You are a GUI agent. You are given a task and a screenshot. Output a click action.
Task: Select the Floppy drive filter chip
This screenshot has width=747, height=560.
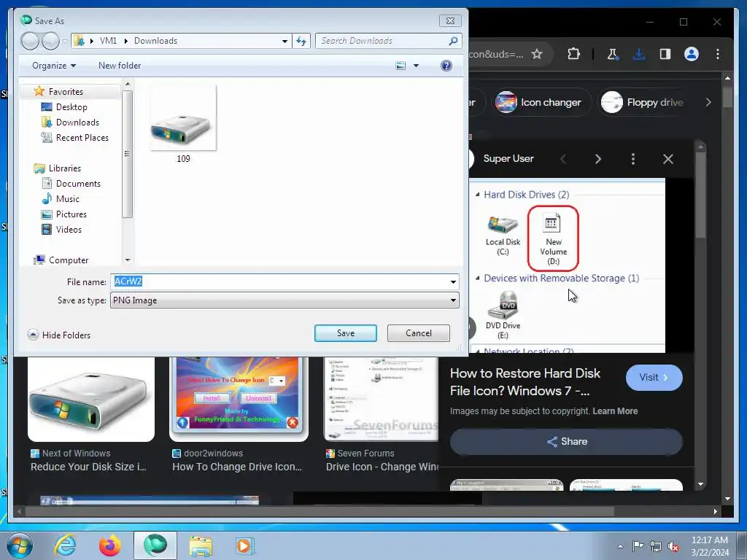pyautogui.click(x=643, y=102)
